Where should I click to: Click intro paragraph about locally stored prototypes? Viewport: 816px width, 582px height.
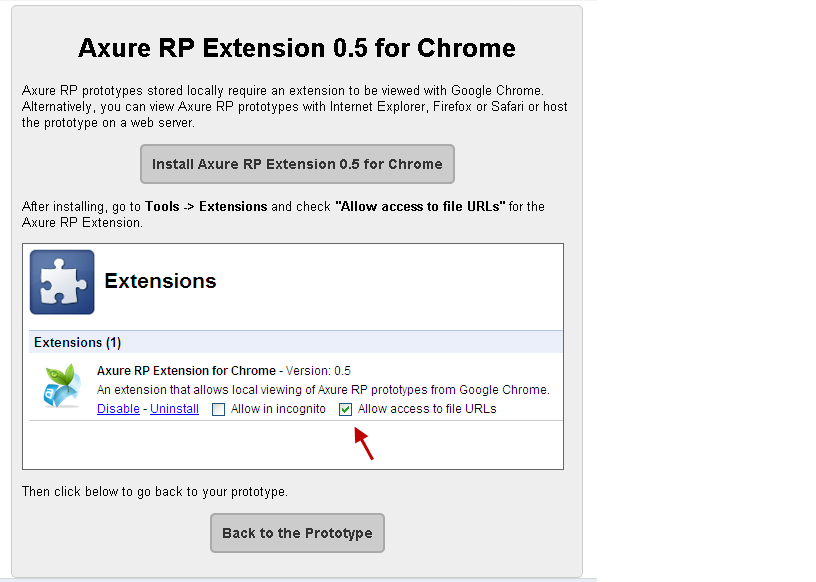pyautogui.click(x=295, y=107)
